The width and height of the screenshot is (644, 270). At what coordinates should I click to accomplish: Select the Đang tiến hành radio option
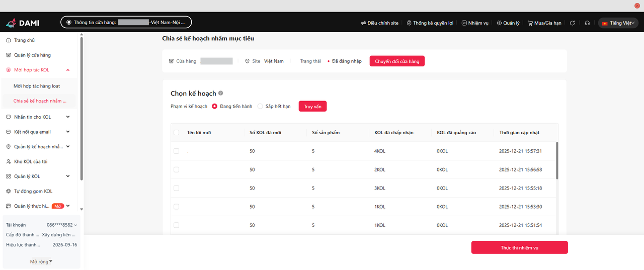(x=215, y=107)
